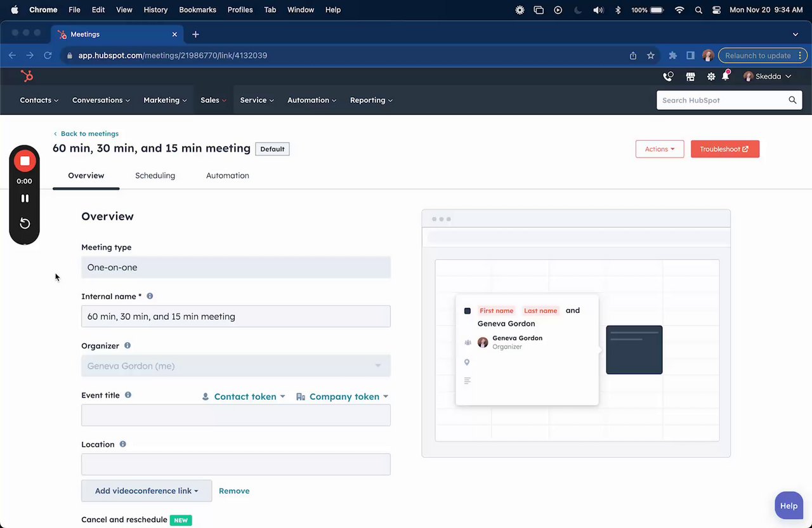Screen dimensions: 812x528
Task: Open the Apple menu
Action: (x=14, y=10)
